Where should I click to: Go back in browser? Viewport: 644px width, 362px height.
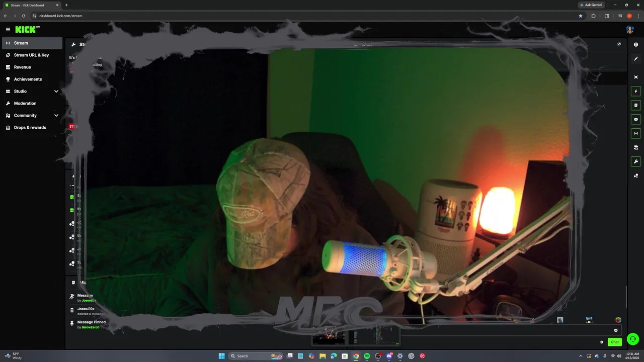[x=6, y=16]
